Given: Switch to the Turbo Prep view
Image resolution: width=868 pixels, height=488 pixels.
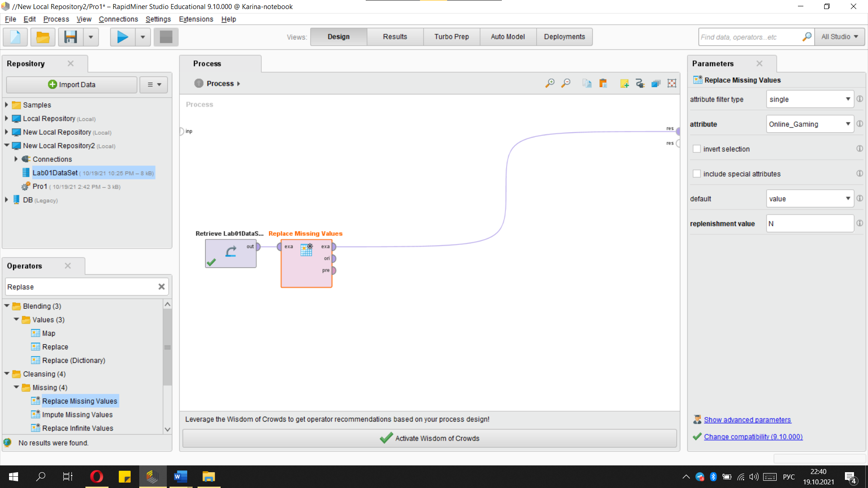Looking at the screenshot, I should [451, 37].
